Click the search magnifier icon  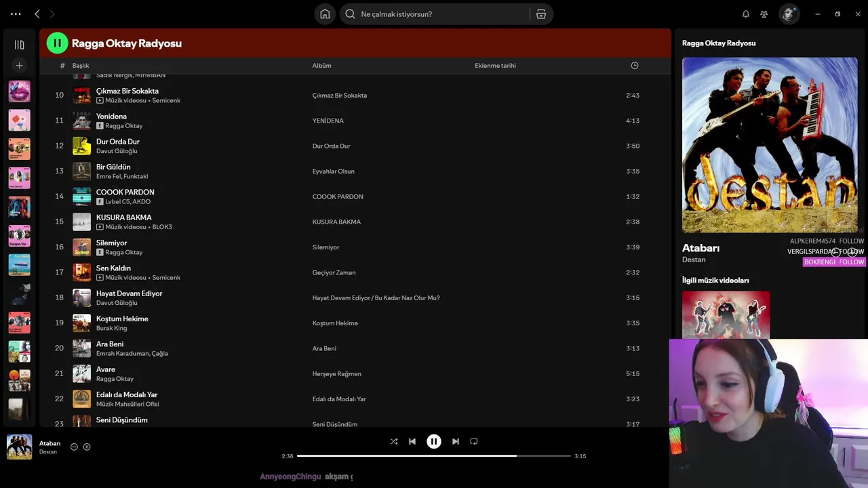coord(351,14)
